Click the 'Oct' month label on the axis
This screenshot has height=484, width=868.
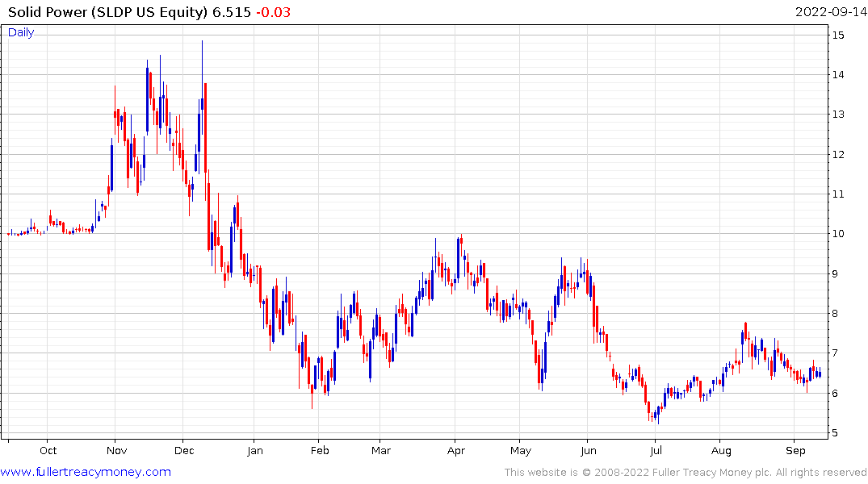[48, 450]
